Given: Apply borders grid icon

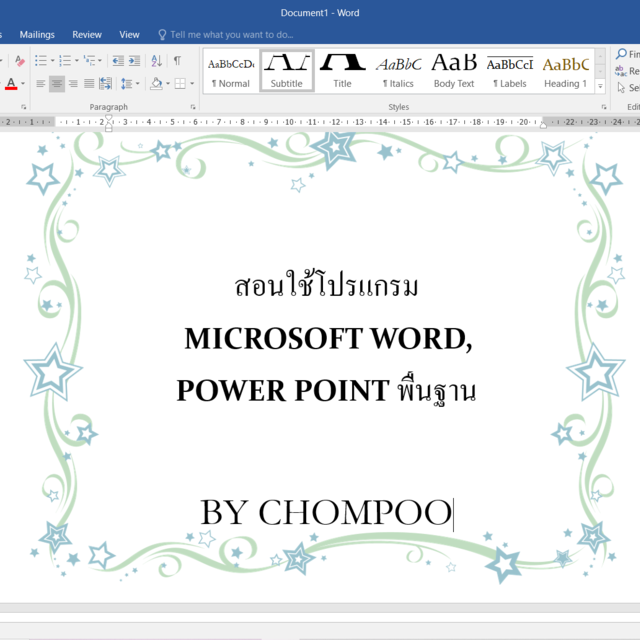Looking at the screenshot, I should (180, 84).
